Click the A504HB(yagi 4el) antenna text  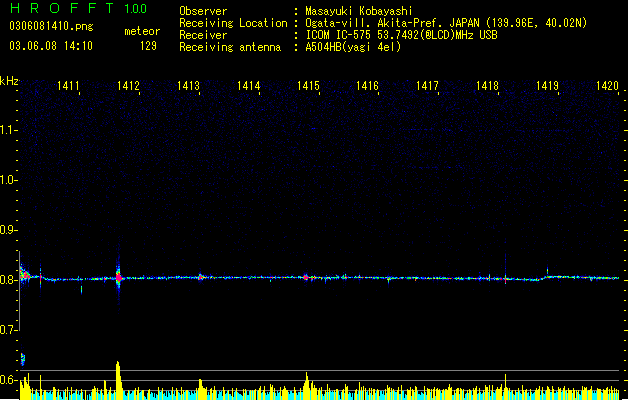(353, 47)
